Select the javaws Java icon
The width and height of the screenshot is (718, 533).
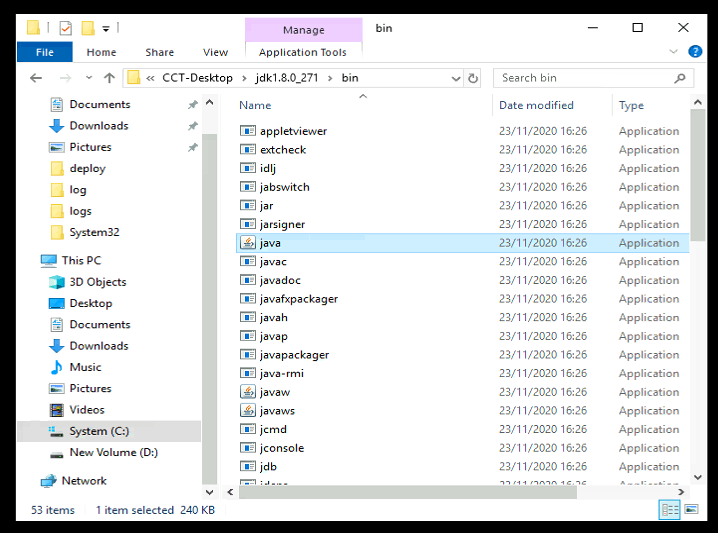point(248,411)
